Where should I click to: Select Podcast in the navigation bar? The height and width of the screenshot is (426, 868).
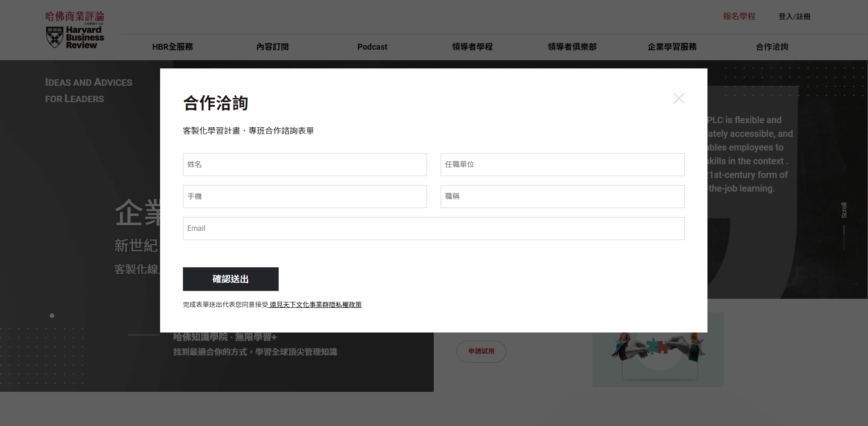tap(372, 47)
